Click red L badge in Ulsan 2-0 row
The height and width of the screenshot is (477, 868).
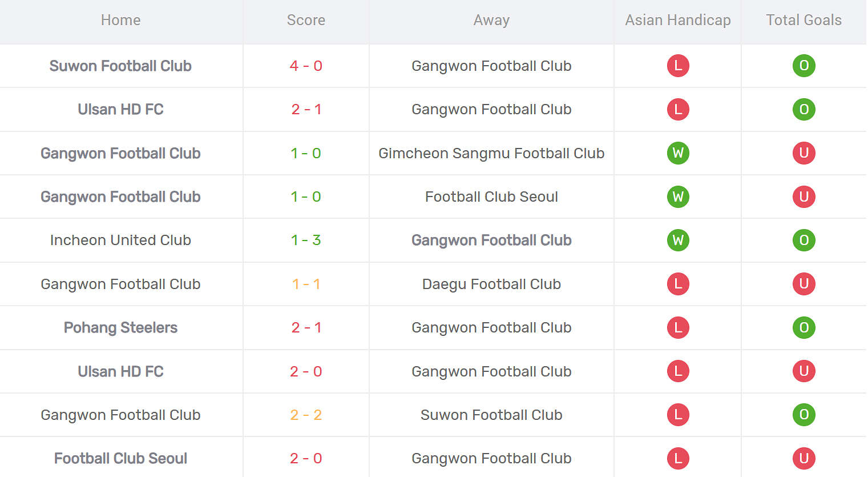point(678,371)
